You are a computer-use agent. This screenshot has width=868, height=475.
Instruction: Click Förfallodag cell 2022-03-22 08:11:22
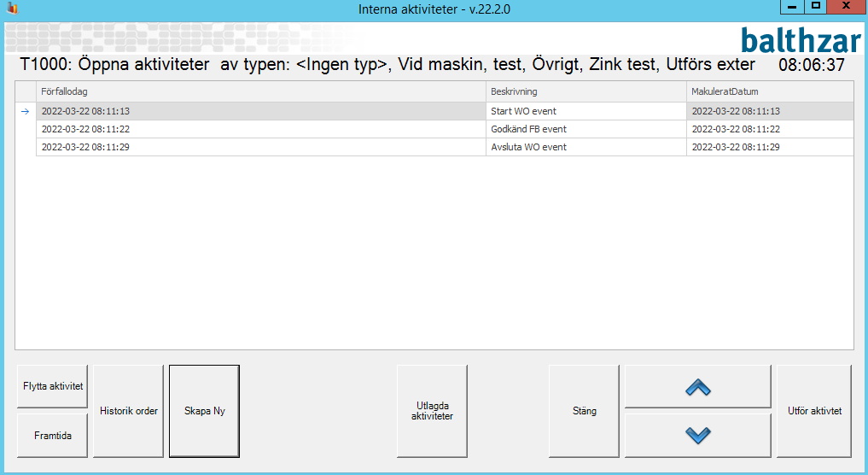tap(260, 129)
